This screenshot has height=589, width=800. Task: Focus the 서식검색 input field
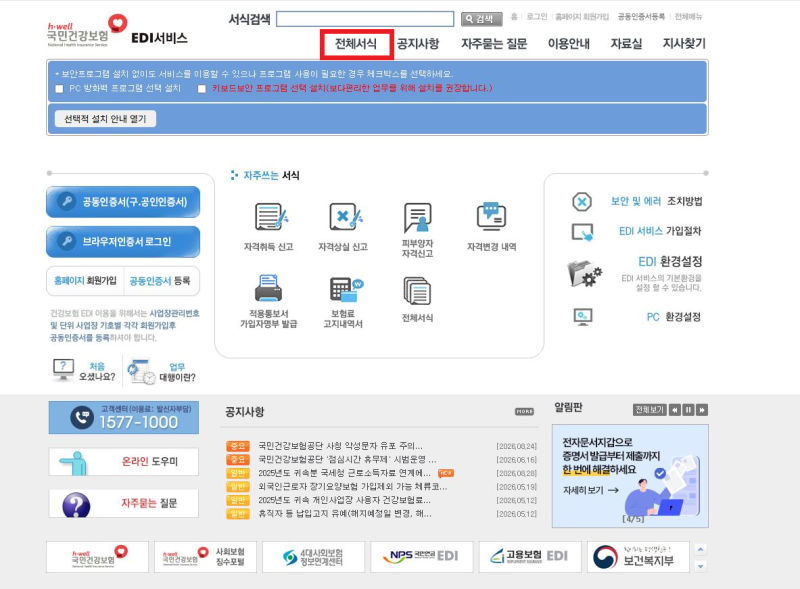coord(365,19)
